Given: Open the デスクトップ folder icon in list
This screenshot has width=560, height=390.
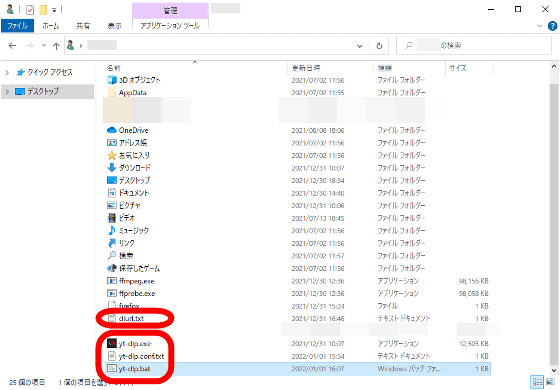Looking at the screenshot, I should pyautogui.click(x=112, y=180).
